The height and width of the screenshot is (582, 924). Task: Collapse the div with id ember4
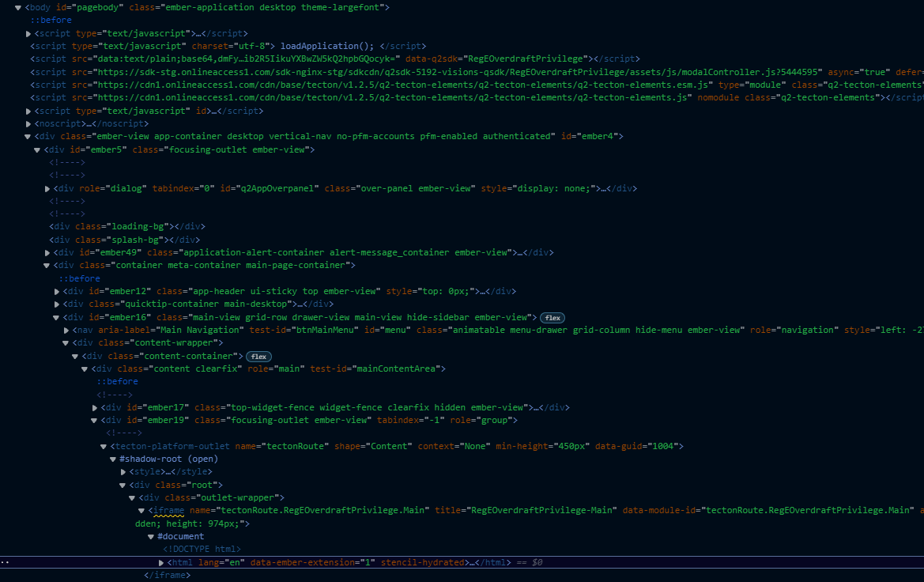(x=27, y=137)
